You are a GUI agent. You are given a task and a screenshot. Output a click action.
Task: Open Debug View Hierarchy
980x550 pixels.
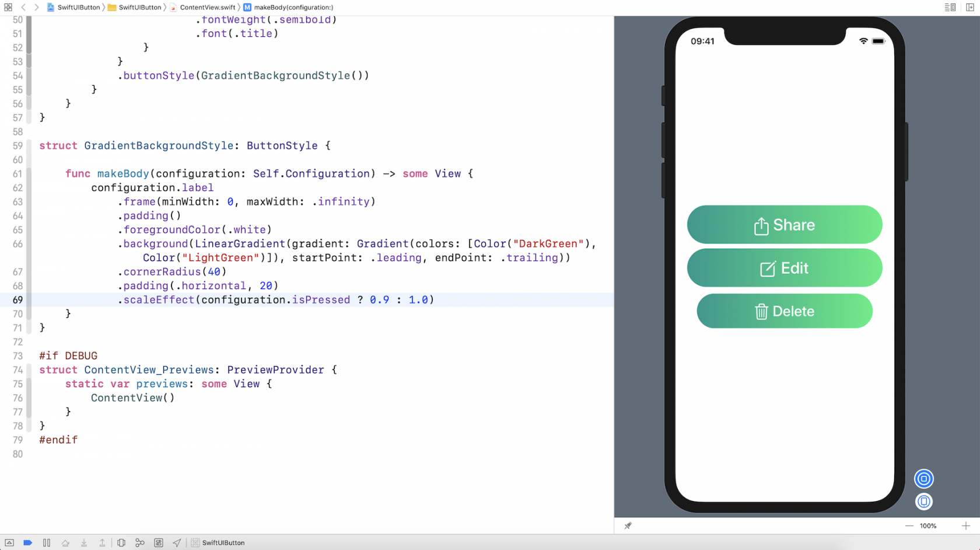tap(121, 542)
